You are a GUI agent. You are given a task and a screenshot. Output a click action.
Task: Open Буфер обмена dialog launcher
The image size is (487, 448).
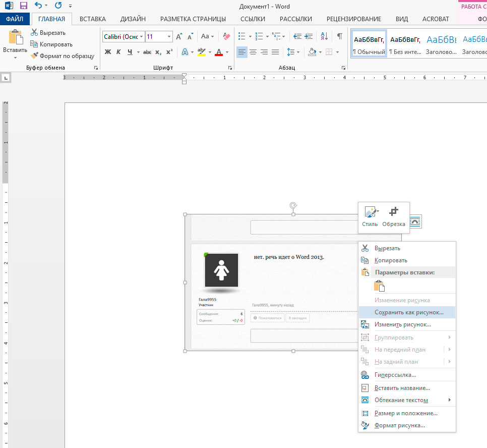[x=96, y=68]
